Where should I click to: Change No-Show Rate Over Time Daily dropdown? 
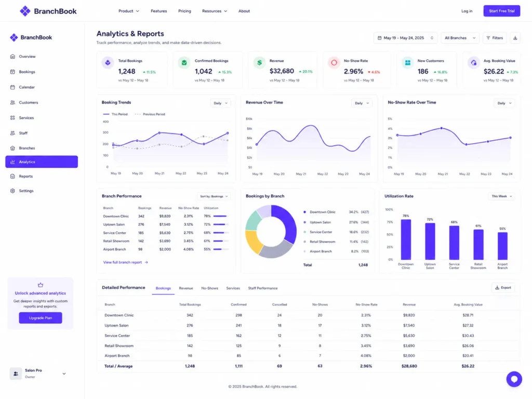point(504,103)
